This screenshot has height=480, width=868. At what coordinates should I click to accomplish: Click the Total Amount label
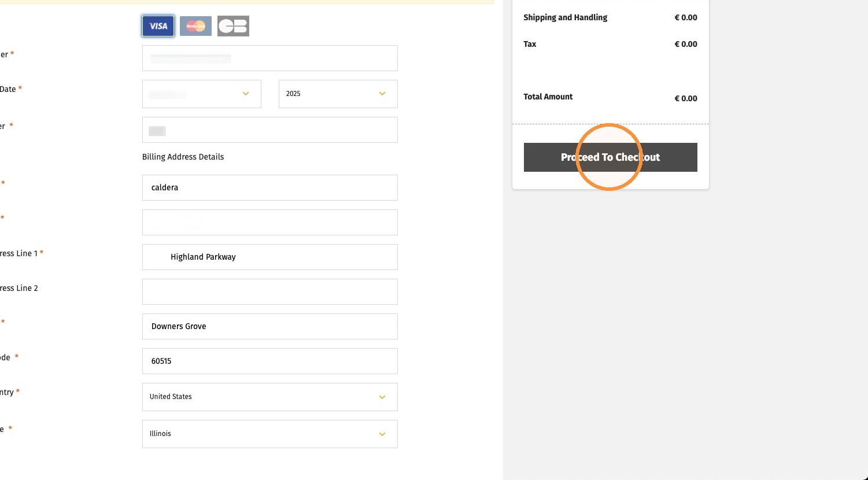(548, 97)
